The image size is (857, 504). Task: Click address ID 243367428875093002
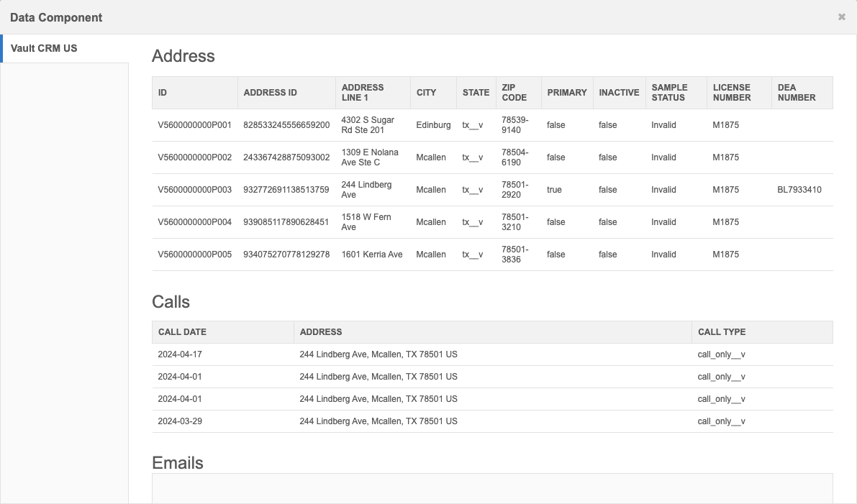(286, 157)
